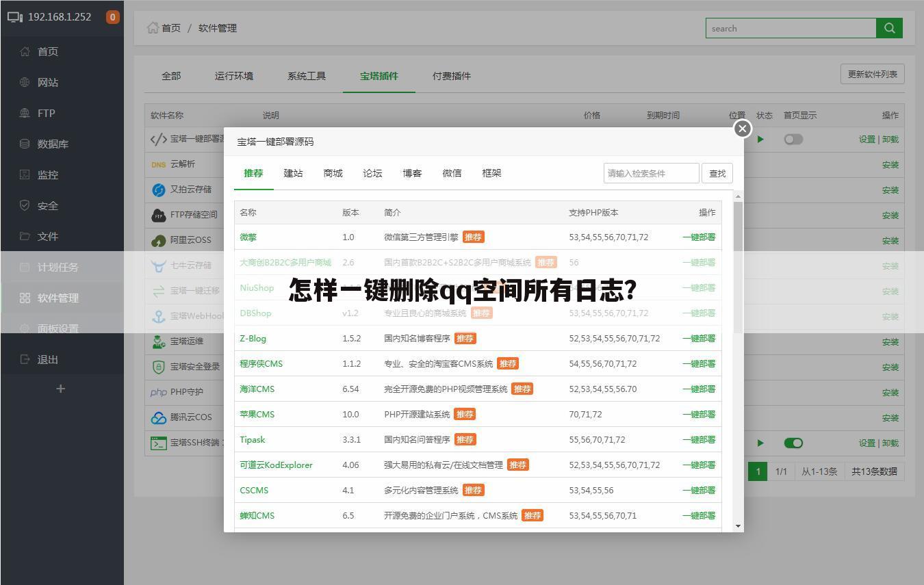Click 一键部署 for 可道云KodExplorer

point(699,465)
